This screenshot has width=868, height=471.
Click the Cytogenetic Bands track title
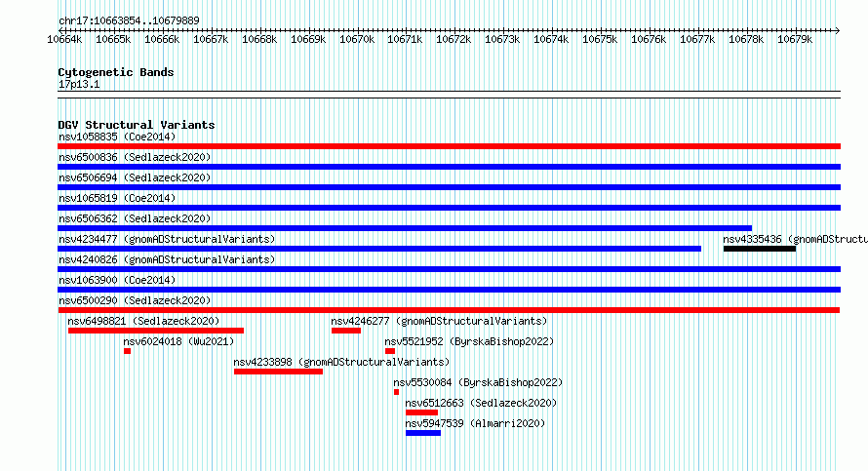pyautogui.click(x=116, y=72)
